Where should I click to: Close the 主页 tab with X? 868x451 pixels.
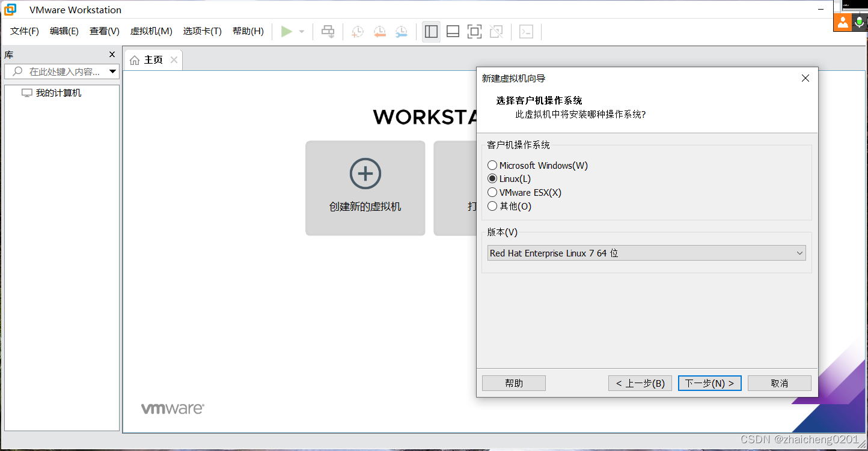coord(174,59)
